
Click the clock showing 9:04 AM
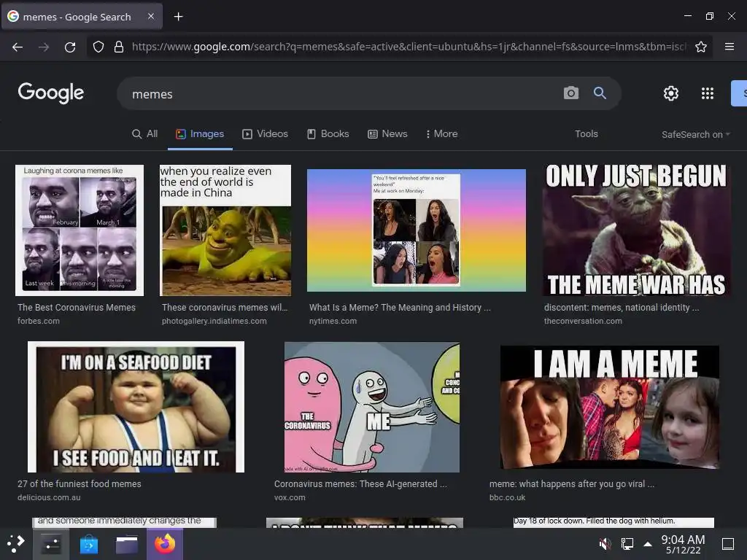point(683,539)
